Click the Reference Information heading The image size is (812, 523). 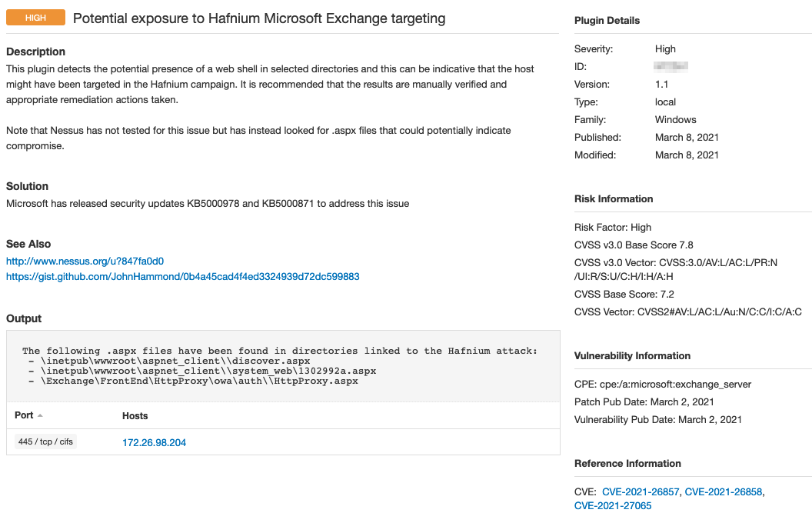point(627,464)
